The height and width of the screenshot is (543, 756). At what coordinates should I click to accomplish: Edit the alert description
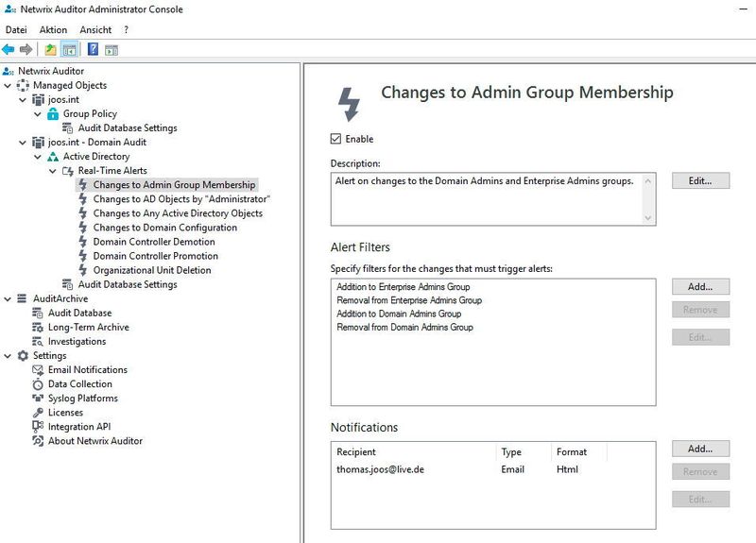click(x=700, y=180)
